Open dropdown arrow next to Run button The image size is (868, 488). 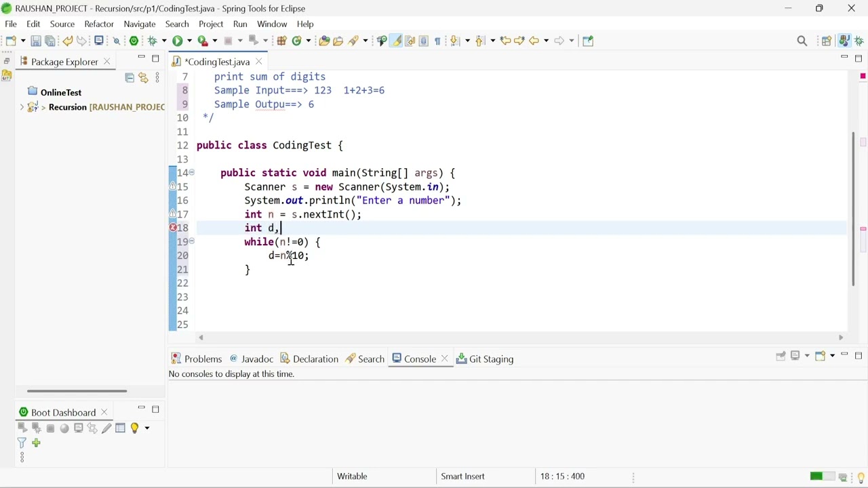[x=189, y=41]
